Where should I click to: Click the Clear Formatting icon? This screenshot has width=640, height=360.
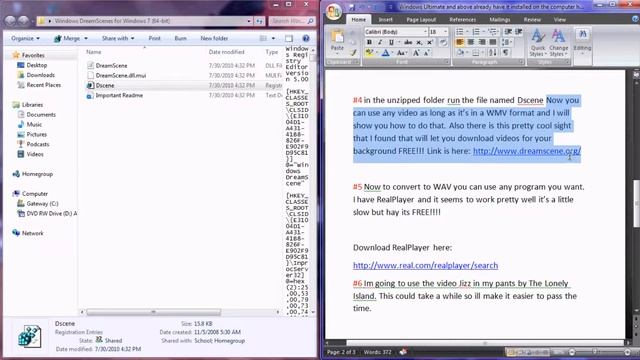point(444,42)
